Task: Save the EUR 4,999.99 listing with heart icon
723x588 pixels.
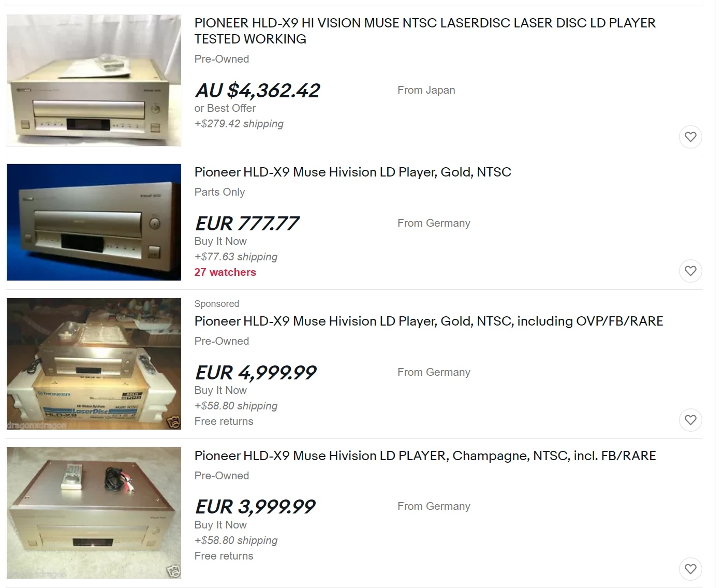Action: [690, 420]
